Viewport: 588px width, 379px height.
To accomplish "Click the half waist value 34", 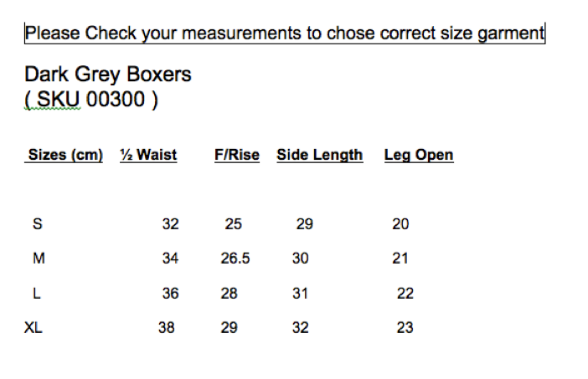I will click(x=170, y=259).
